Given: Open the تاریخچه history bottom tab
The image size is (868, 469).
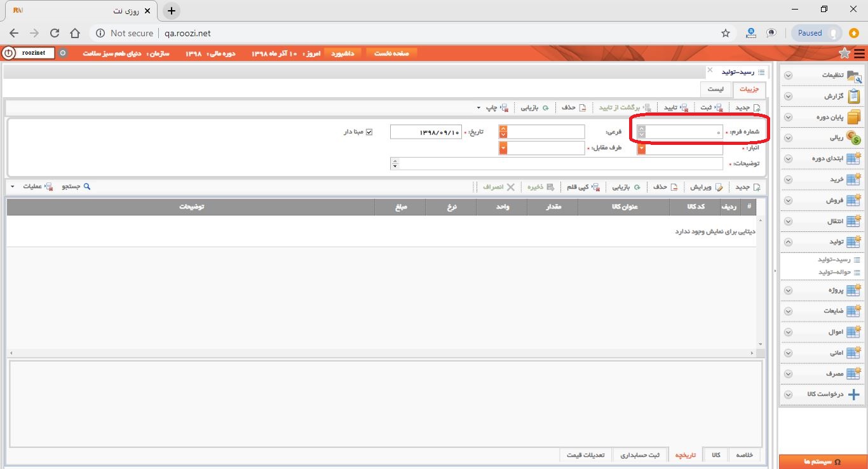Looking at the screenshot, I should pos(686,455).
